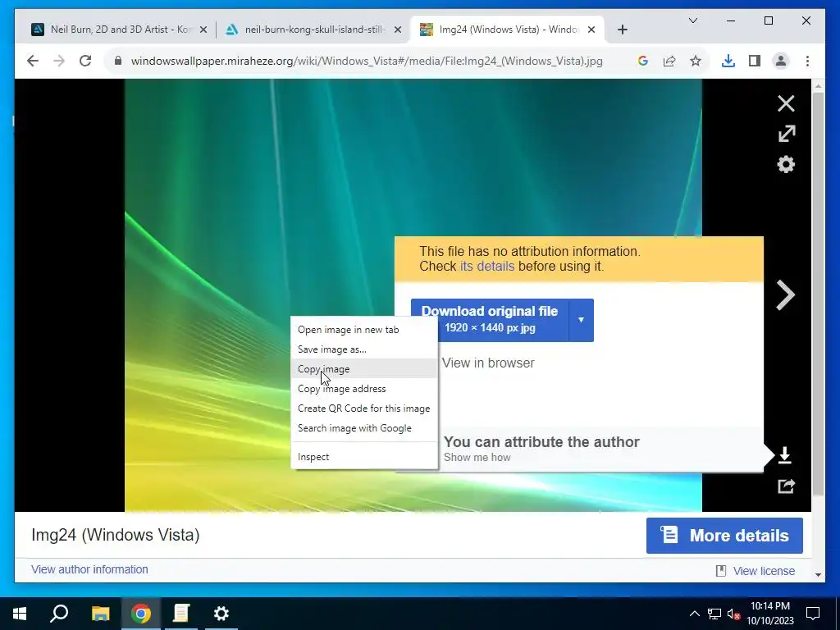Open Settings gear in the taskbar
Image resolution: width=840 pixels, height=630 pixels.
(221, 614)
